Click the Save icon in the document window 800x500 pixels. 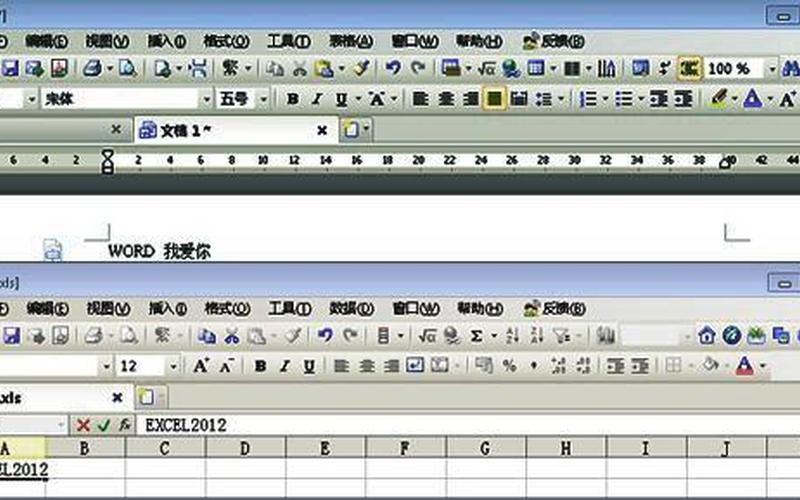click(10, 68)
